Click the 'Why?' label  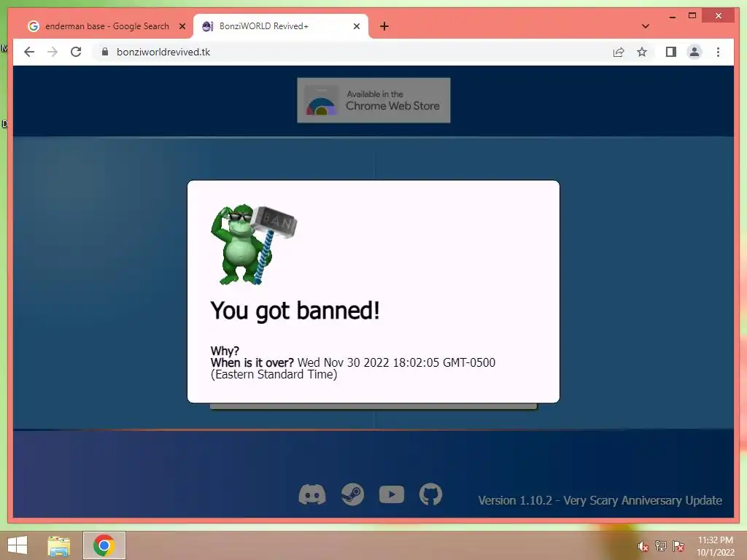pyautogui.click(x=225, y=351)
